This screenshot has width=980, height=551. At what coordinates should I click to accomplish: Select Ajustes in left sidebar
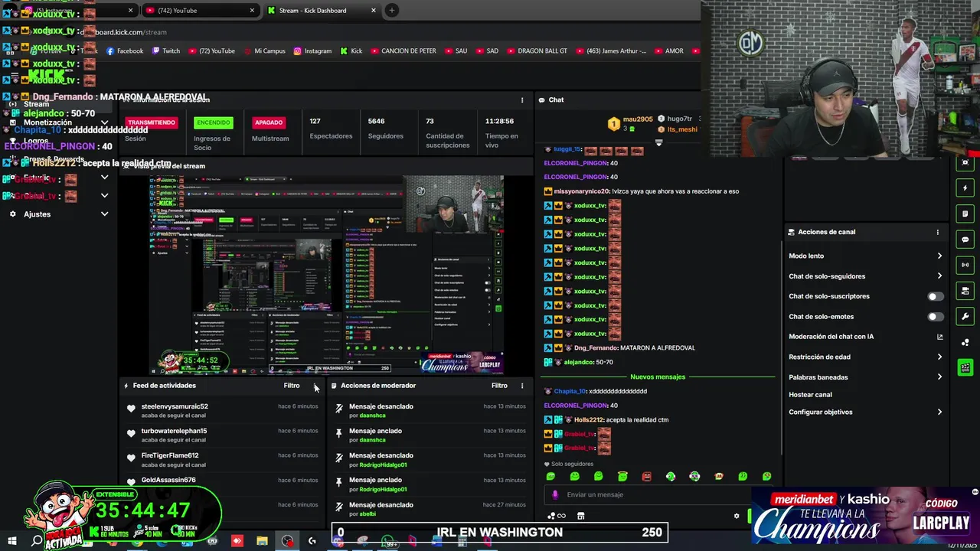(x=37, y=214)
